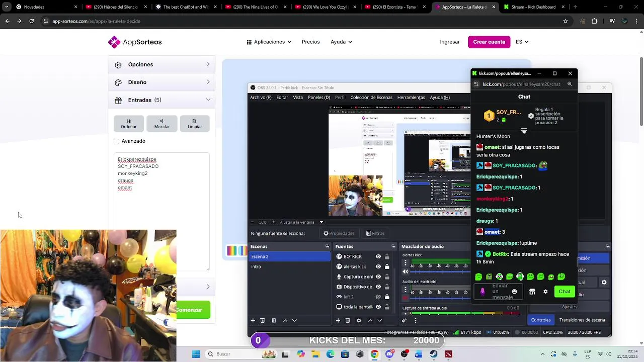Open source properties gear in Fuentes toolbar

coord(359,320)
